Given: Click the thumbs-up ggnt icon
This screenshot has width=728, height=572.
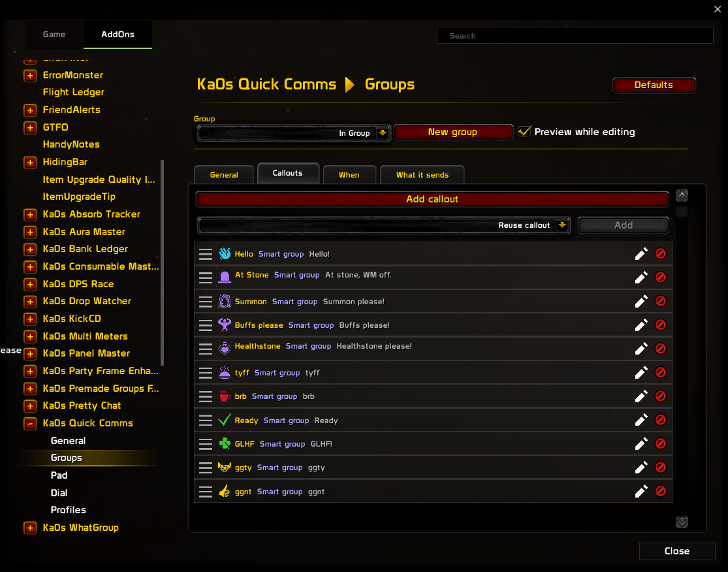Looking at the screenshot, I should pyautogui.click(x=225, y=491).
